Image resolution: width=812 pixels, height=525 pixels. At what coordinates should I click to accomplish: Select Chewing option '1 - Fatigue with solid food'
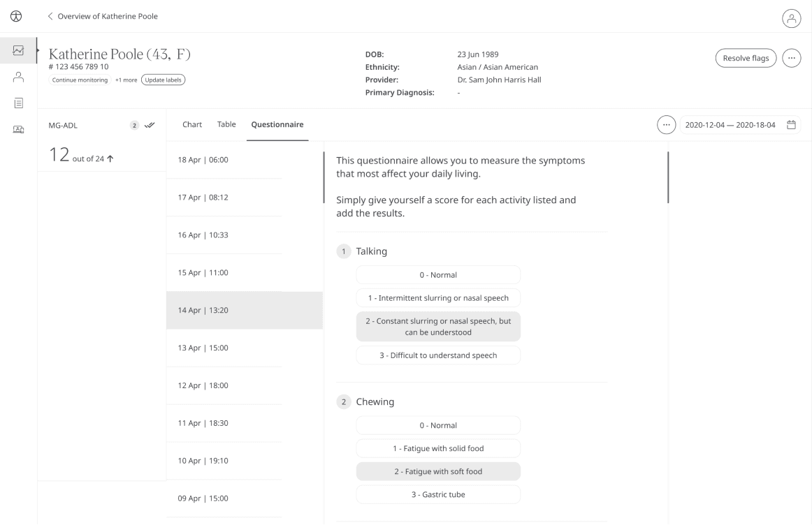click(438, 448)
